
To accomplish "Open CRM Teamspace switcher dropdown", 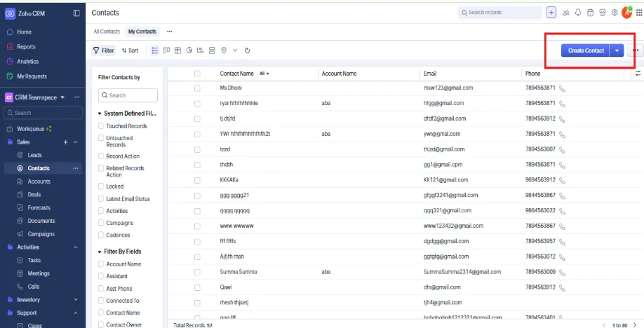I will 62,97.
